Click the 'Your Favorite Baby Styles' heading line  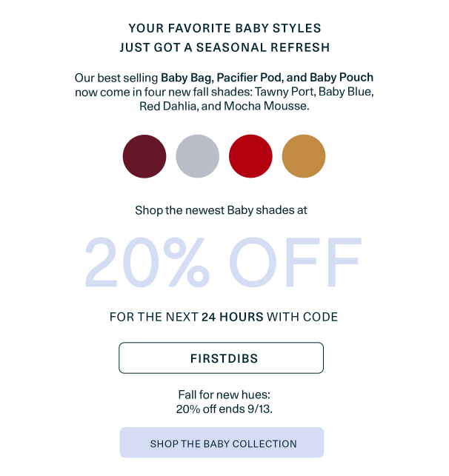pos(224,28)
